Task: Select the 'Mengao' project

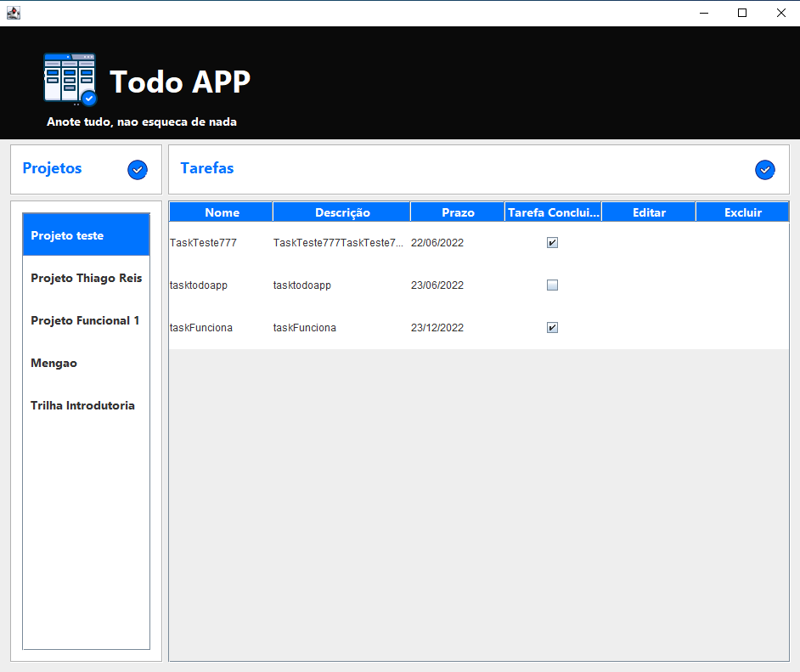Action: coord(86,363)
